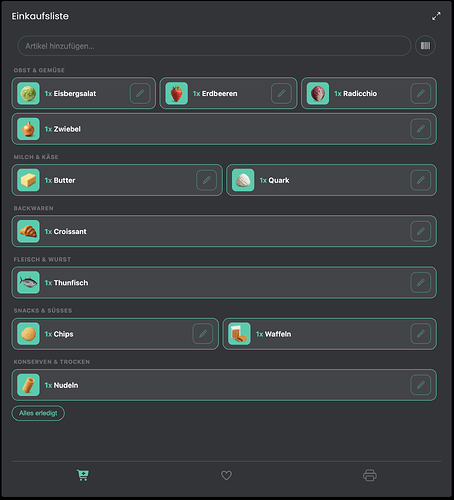
Task: Click the Croissant item picture
Action: (x=28, y=231)
